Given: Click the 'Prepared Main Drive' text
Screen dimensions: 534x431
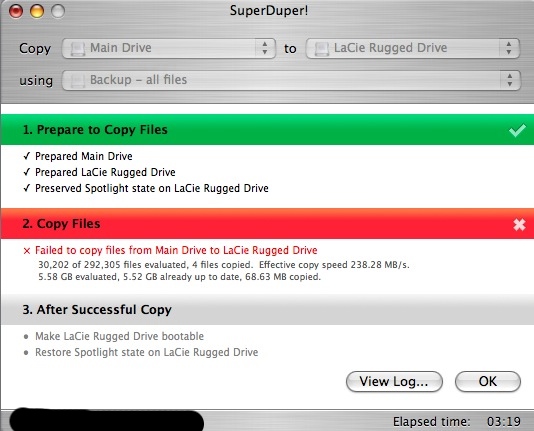Looking at the screenshot, I should click(84, 156).
